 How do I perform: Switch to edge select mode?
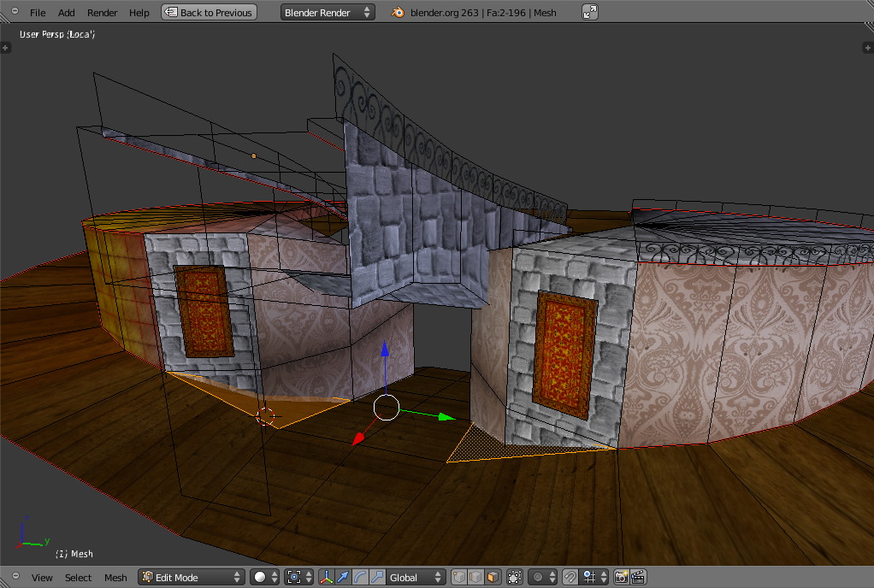(475, 578)
